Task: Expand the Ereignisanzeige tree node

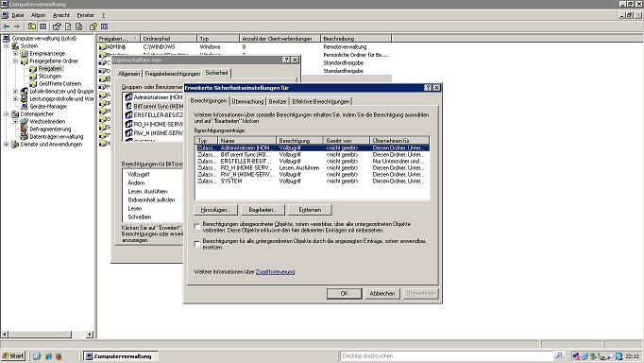Action: coord(15,54)
